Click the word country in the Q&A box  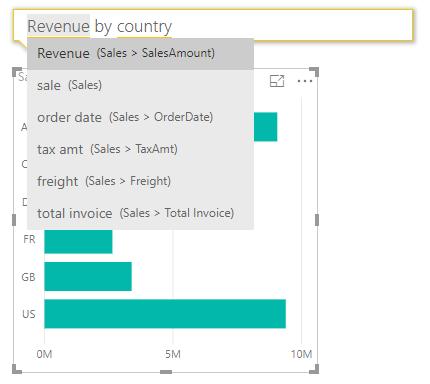(144, 27)
